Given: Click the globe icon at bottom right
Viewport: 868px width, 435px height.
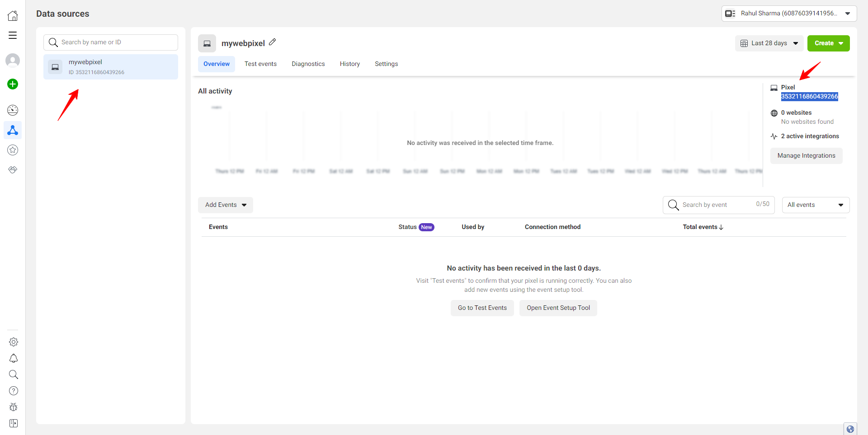Looking at the screenshot, I should (850, 429).
